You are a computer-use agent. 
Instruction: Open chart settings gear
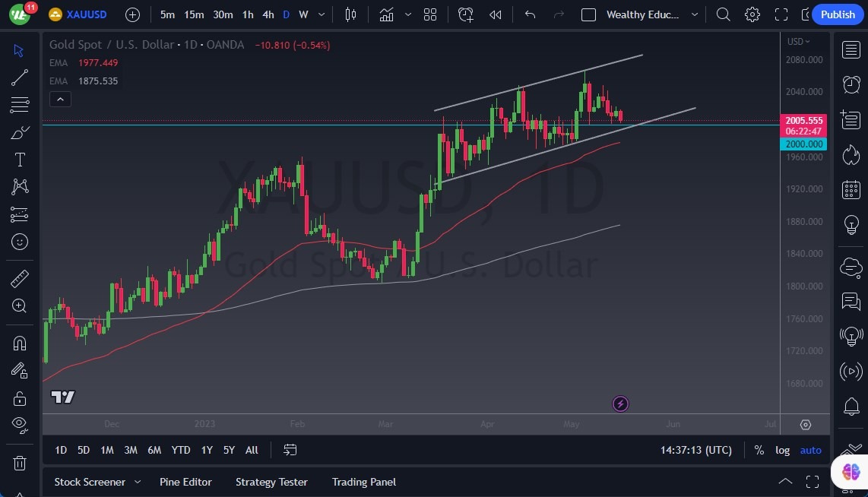click(752, 14)
